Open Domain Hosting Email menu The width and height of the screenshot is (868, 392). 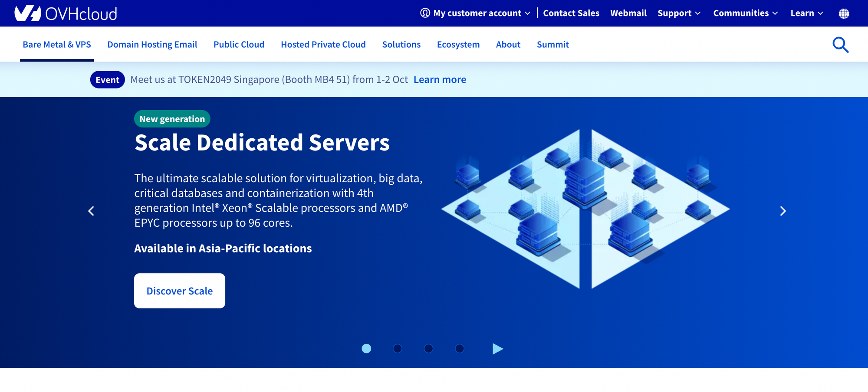click(152, 44)
